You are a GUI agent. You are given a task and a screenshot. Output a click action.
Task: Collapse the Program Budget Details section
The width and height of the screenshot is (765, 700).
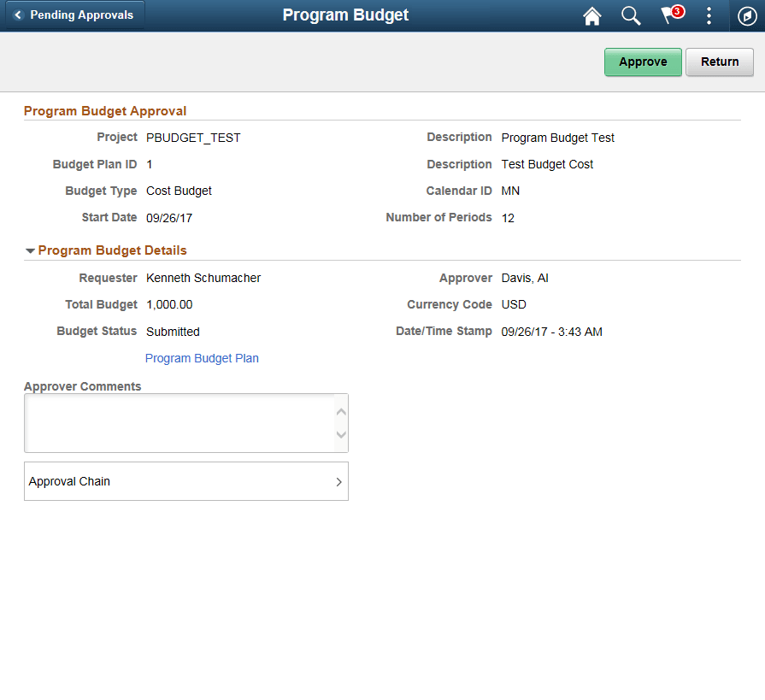[x=31, y=250]
